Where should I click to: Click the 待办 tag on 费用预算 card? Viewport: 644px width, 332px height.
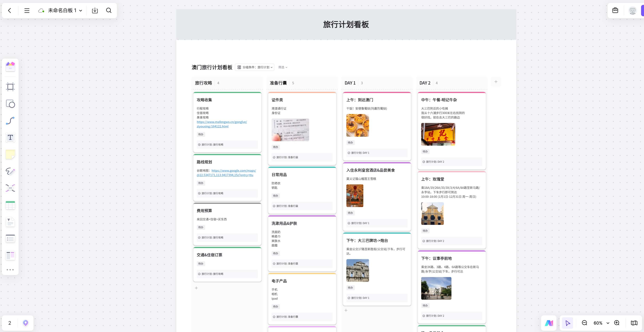[x=201, y=227]
